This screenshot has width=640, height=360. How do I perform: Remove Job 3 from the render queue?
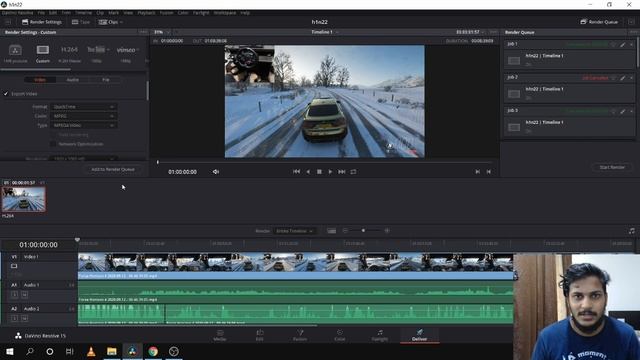click(631, 111)
